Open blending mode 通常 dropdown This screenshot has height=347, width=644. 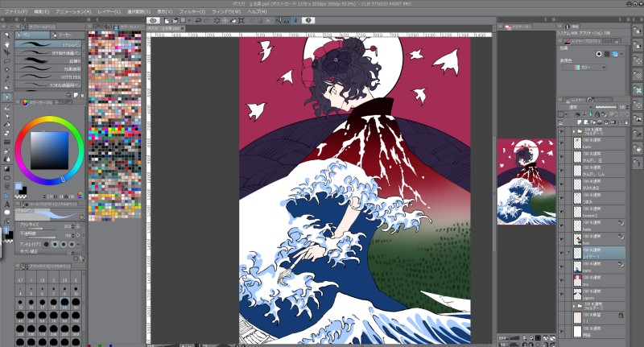coord(576,107)
